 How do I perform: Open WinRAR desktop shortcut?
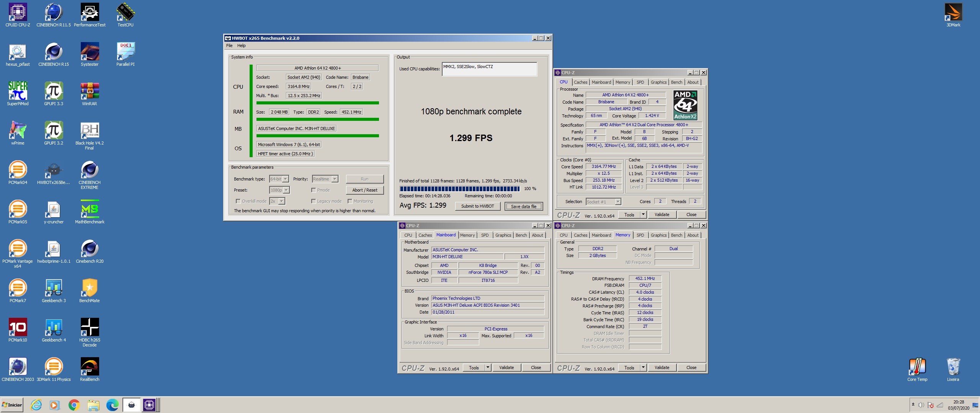coord(90,93)
